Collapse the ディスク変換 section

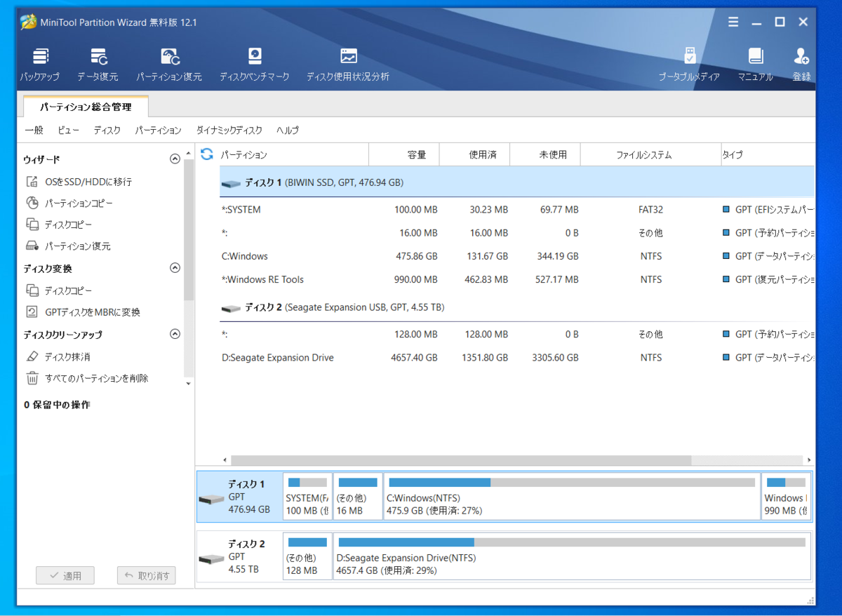175,268
